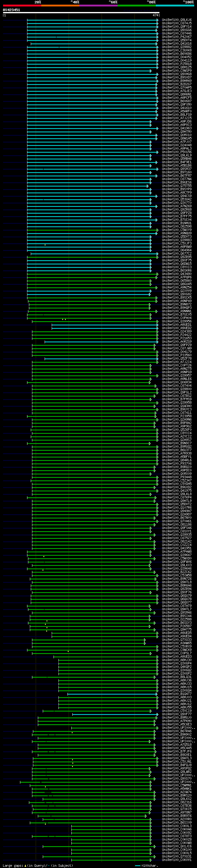
Task: Select the UniRef100_Q7XU31 hit label
Action: 177,856
